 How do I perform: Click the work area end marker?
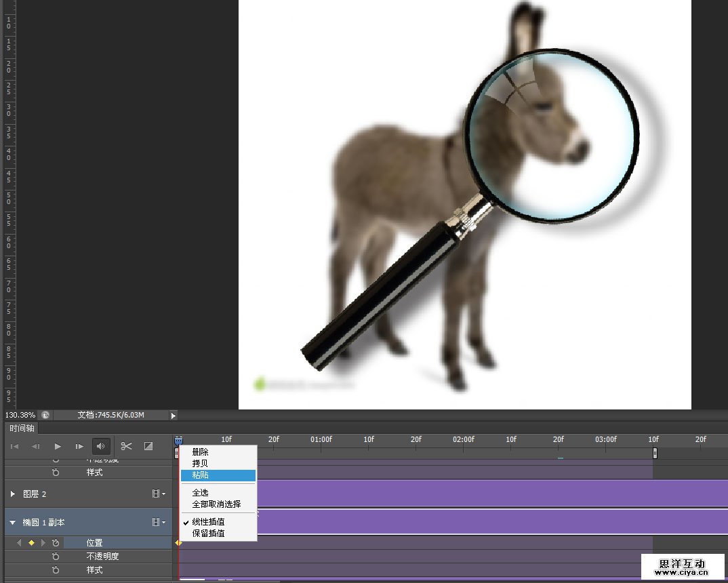[x=655, y=453]
